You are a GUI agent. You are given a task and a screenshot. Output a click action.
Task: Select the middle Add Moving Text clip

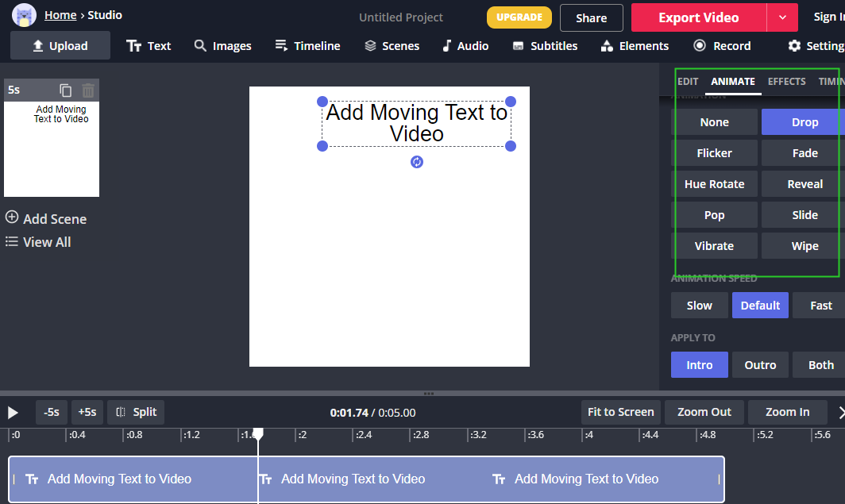tap(353, 479)
